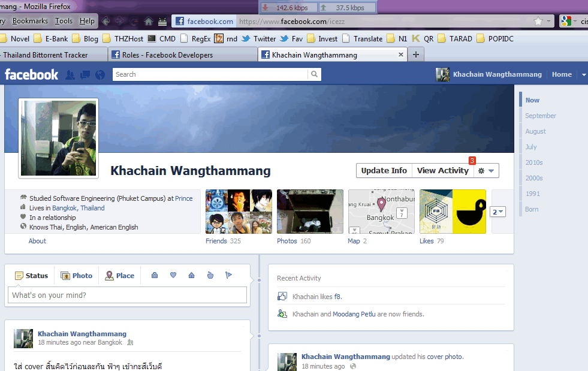
Task: Click the Facebook Search field
Action: [x=210, y=74]
